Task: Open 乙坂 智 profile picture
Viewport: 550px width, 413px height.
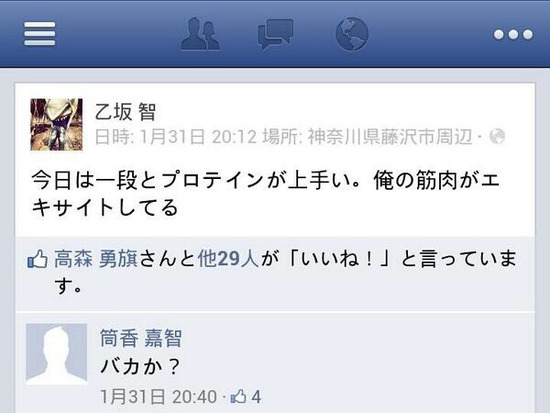Action: coord(56,125)
